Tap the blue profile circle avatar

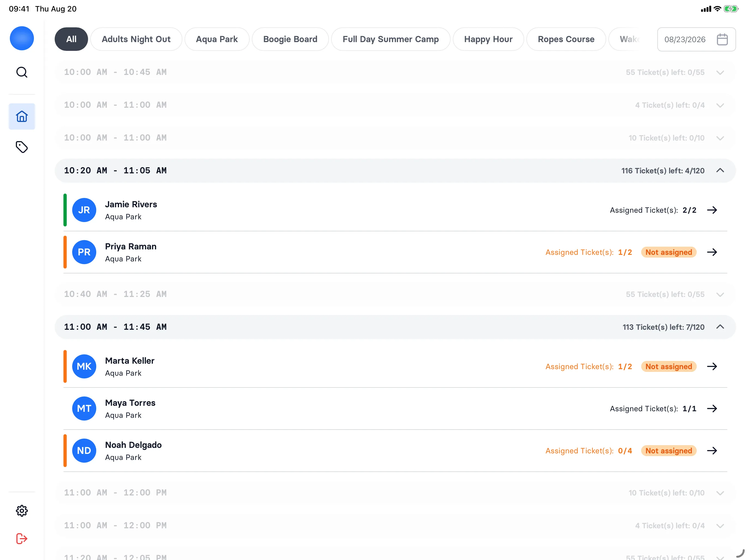coord(22,38)
